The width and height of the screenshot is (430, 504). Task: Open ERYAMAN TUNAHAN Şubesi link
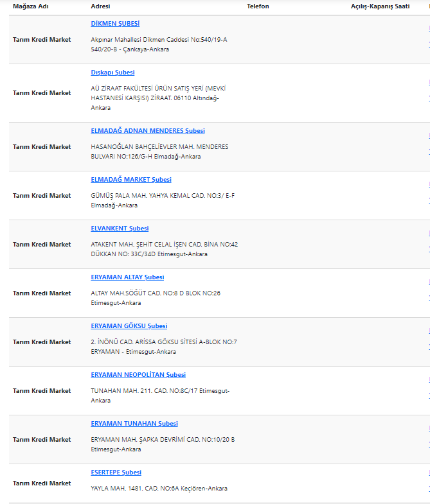coord(134,424)
